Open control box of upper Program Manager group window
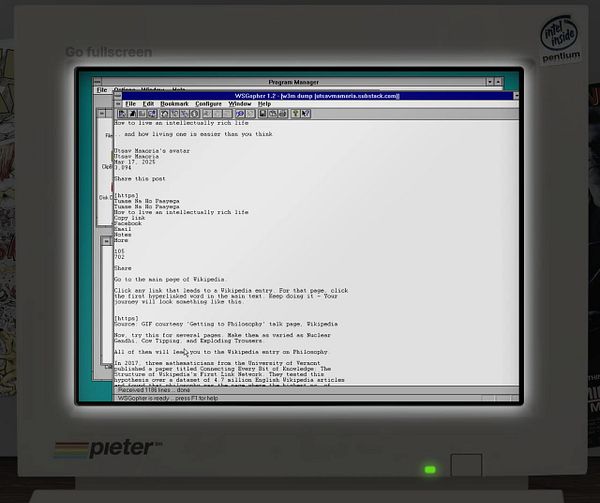 tap(101, 113)
